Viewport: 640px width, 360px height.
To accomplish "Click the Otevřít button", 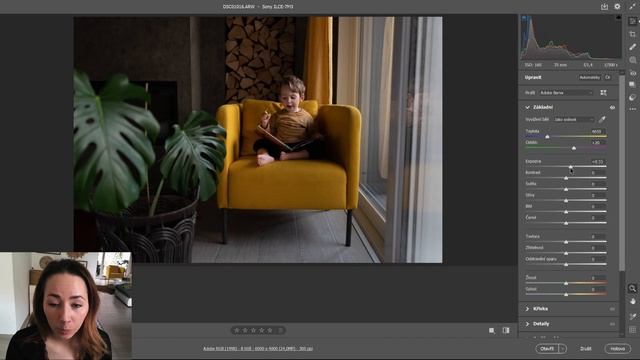I will (x=547, y=349).
